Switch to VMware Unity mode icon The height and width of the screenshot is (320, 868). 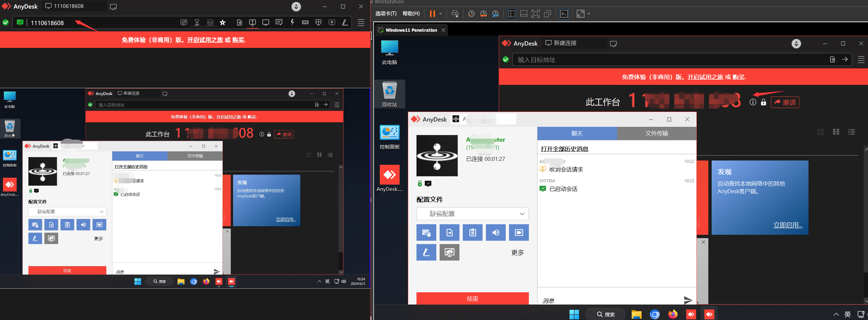click(x=548, y=14)
